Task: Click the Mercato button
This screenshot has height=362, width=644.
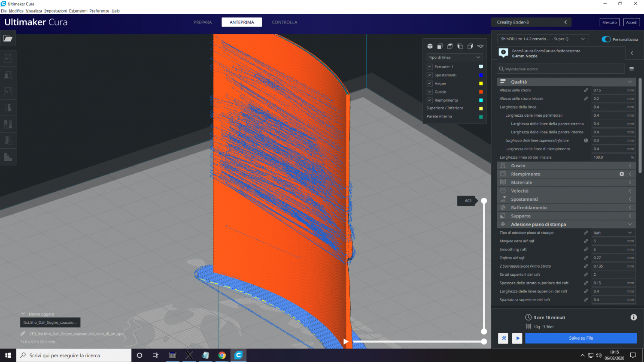Action: [609, 22]
